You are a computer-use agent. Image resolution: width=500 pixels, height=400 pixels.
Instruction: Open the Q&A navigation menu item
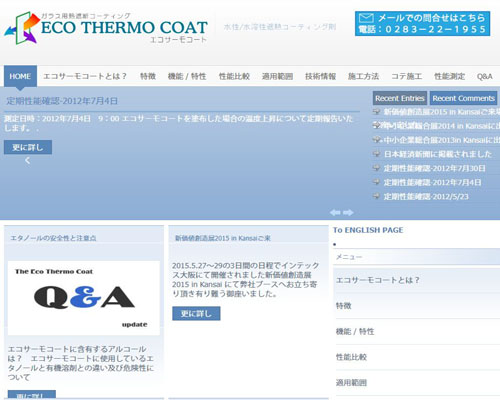(484, 76)
